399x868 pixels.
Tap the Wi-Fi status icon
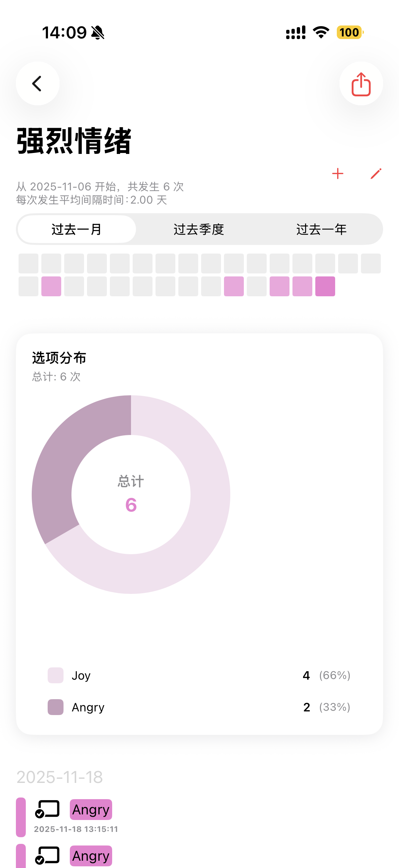(321, 32)
